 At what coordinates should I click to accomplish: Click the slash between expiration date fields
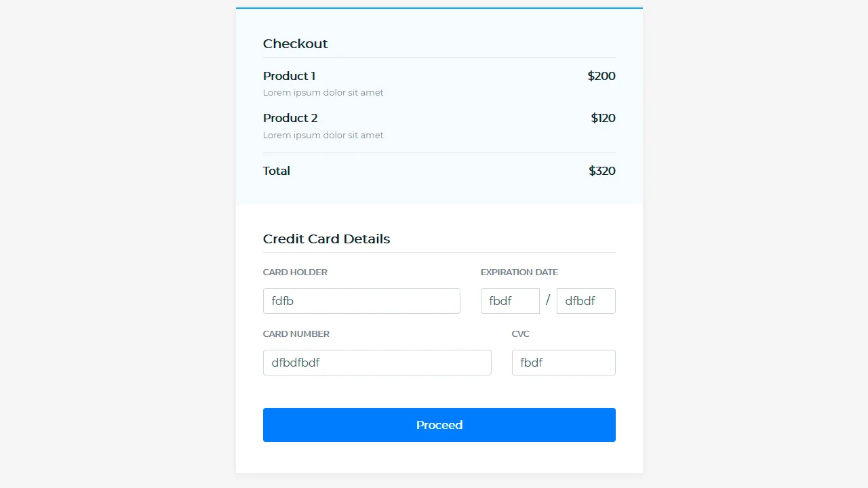click(547, 300)
